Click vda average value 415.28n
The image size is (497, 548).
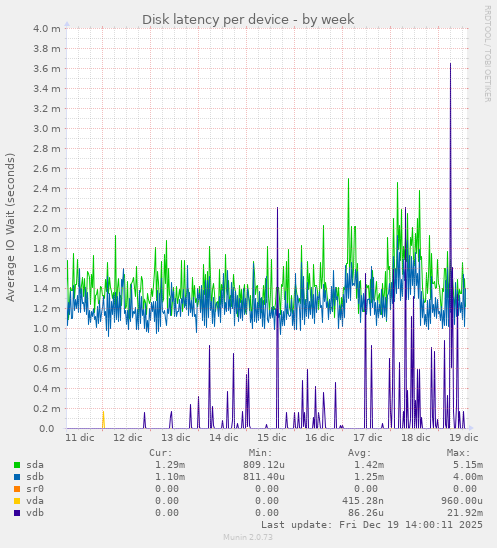click(x=363, y=501)
